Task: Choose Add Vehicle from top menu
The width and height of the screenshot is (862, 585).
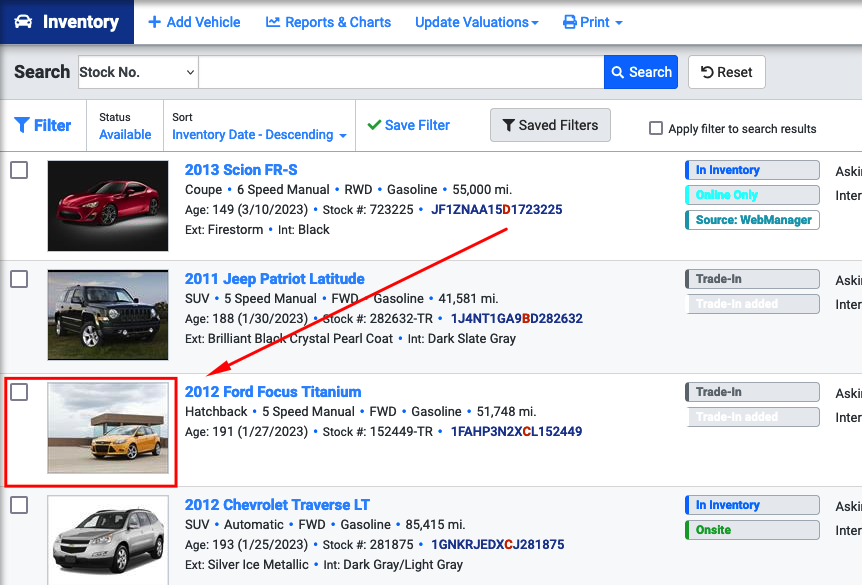Action: coord(195,22)
